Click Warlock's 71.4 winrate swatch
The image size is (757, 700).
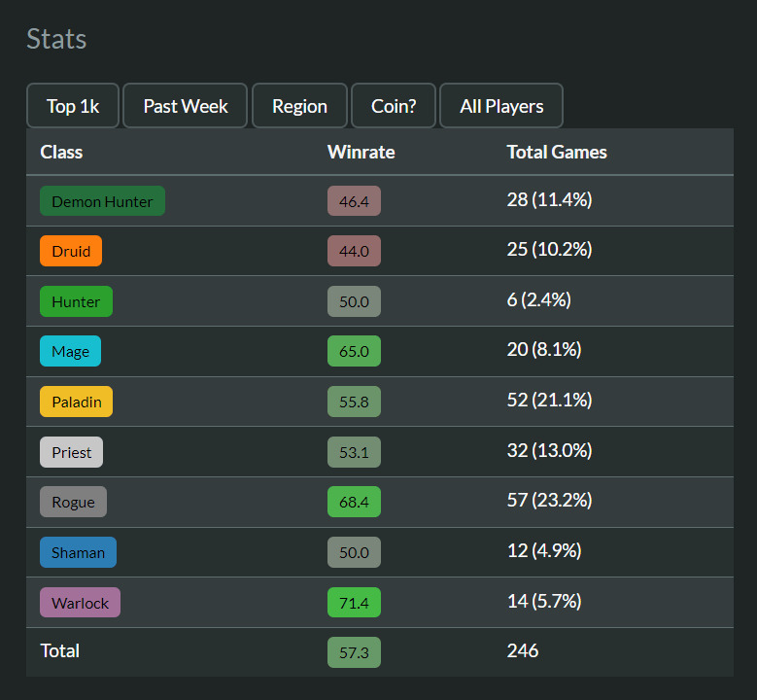coord(354,603)
